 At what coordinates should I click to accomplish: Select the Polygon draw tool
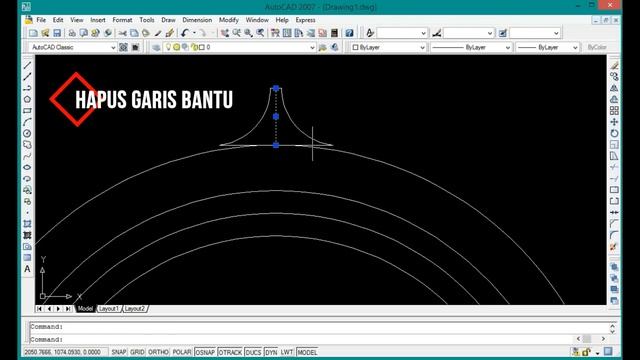pos(27,99)
